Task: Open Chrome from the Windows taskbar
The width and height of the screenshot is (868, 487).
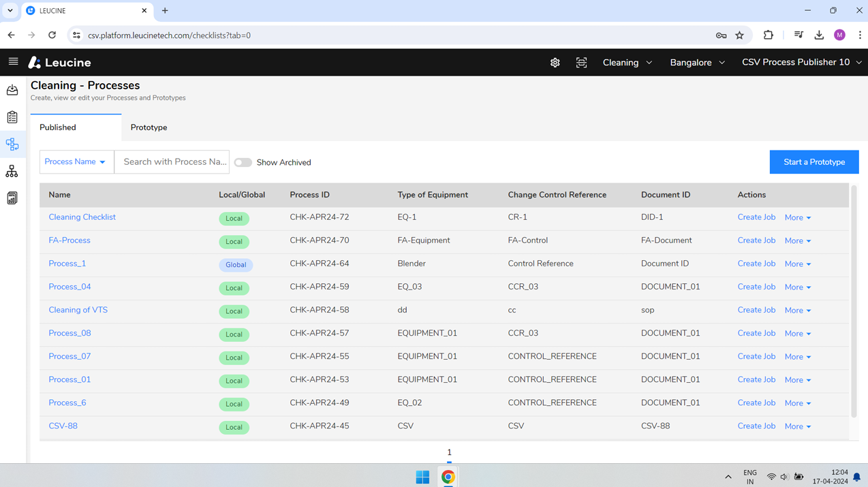Action: (448, 477)
